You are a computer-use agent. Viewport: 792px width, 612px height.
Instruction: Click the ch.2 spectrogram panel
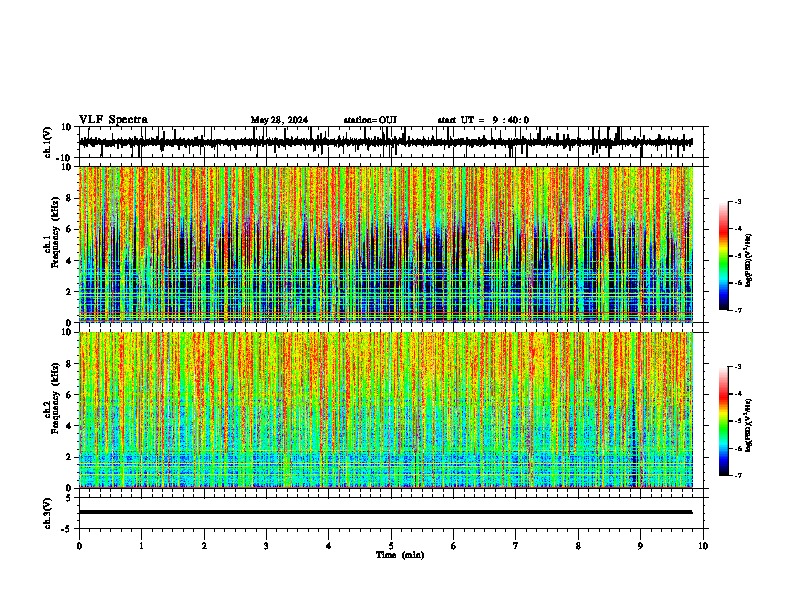click(x=386, y=410)
